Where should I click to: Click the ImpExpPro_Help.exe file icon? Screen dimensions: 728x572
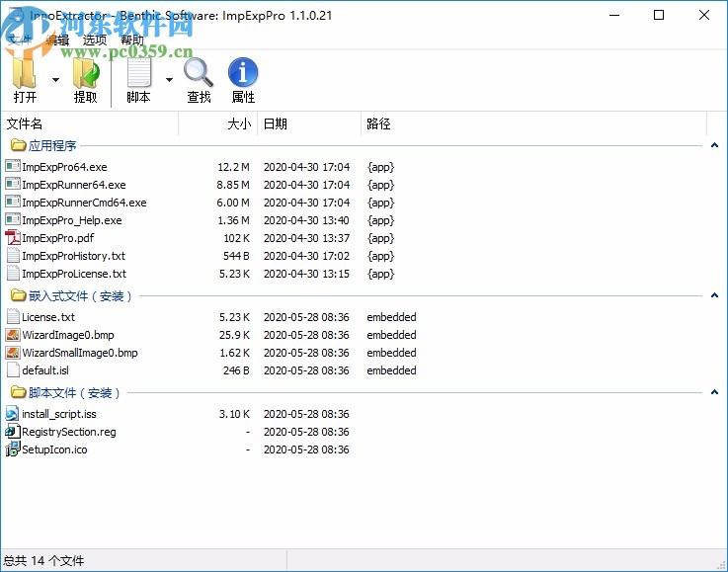[13, 219]
